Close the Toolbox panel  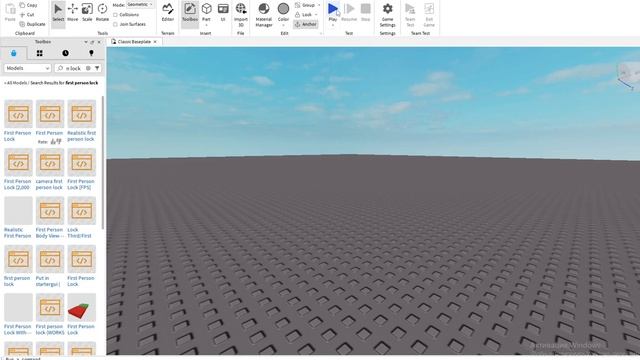(99, 42)
